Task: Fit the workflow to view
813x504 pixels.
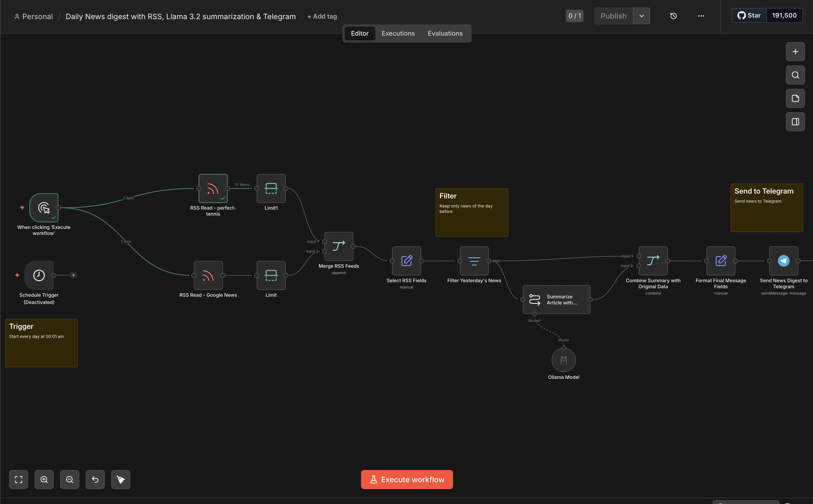Action: tap(19, 479)
